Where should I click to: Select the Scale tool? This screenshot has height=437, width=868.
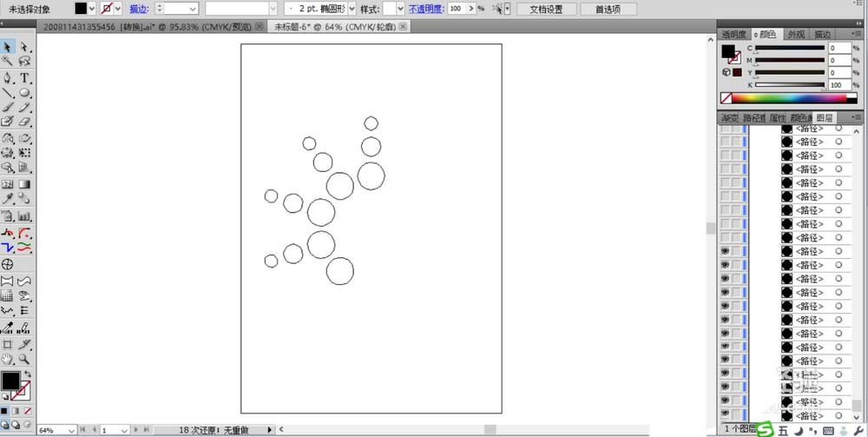[x=24, y=138]
